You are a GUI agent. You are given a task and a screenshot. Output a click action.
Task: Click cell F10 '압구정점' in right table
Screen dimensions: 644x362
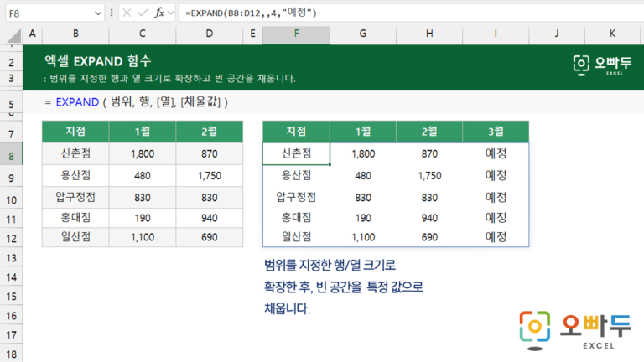[x=296, y=198]
